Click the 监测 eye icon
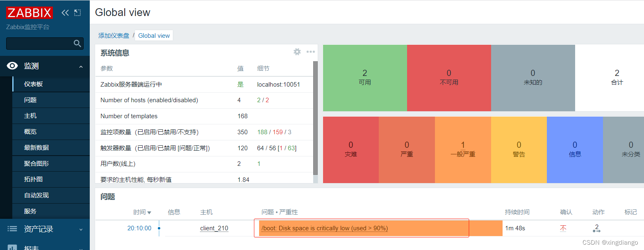Viewport: 644px width, 250px height. click(12, 66)
